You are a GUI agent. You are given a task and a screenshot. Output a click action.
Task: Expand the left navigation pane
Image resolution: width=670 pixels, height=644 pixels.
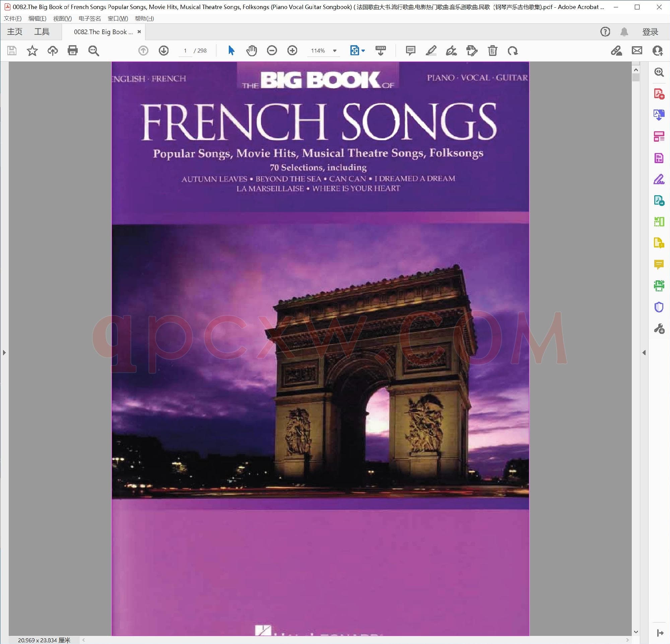(4, 352)
